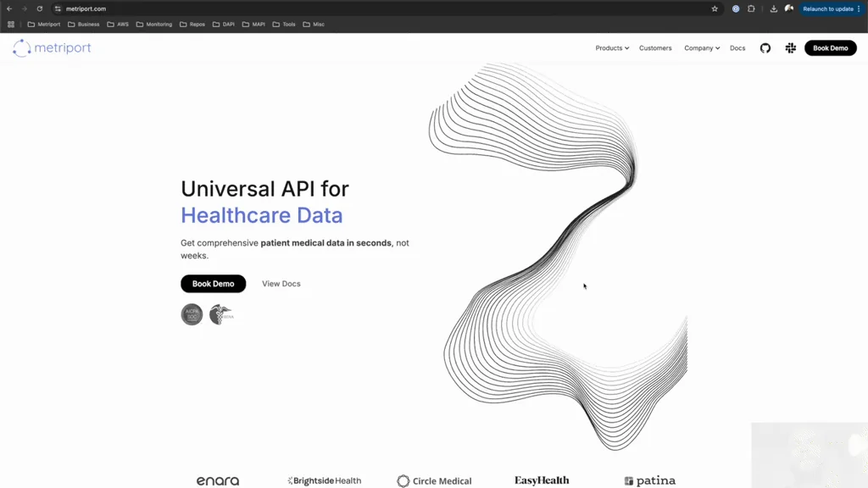Open the downloads icon in browser toolbar

tap(773, 8)
